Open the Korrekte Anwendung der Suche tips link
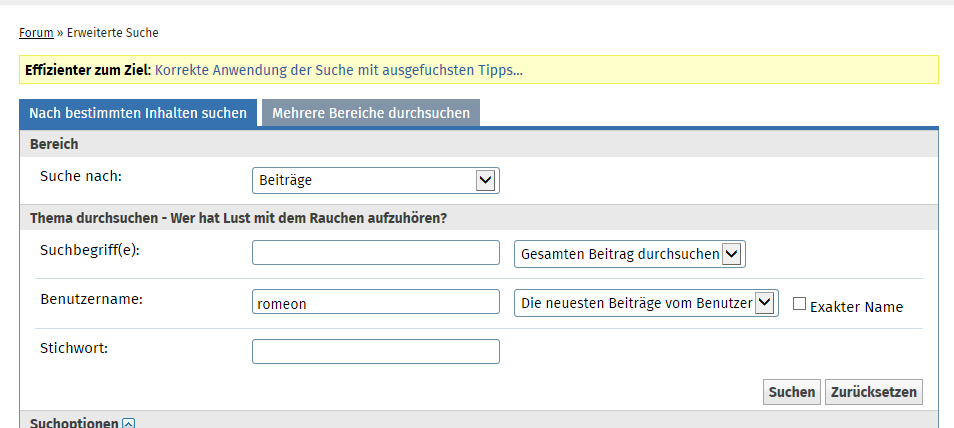This screenshot has width=954, height=428. click(x=339, y=70)
